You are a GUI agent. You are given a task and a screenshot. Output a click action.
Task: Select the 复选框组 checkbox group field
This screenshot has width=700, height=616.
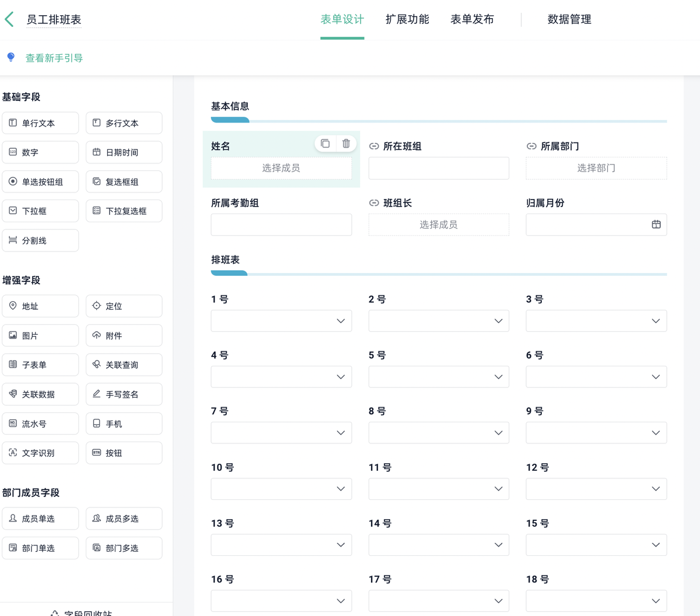click(x=124, y=181)
